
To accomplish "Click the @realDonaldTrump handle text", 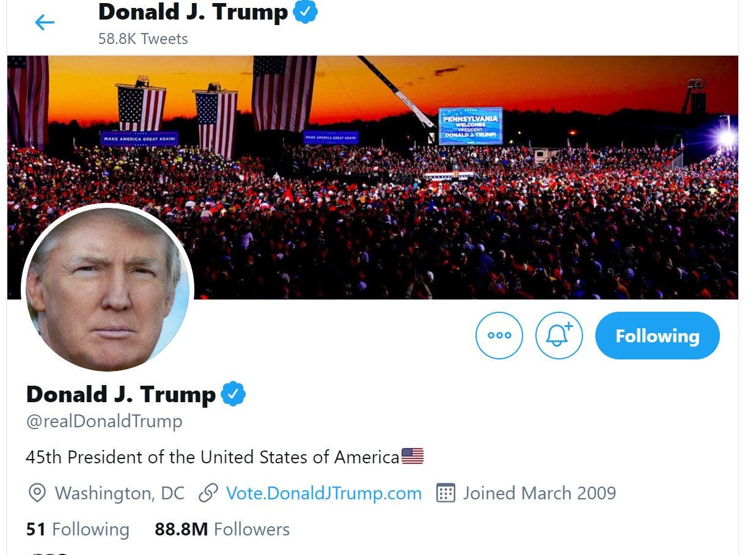I will tap(104, 422).
